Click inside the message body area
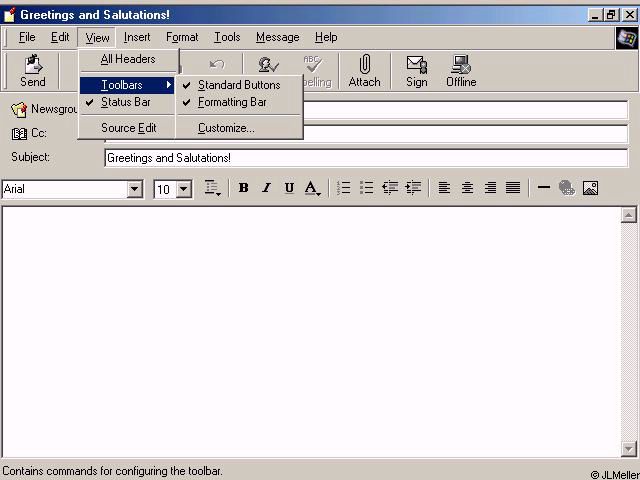640x480 pixels. pos(312,332)
